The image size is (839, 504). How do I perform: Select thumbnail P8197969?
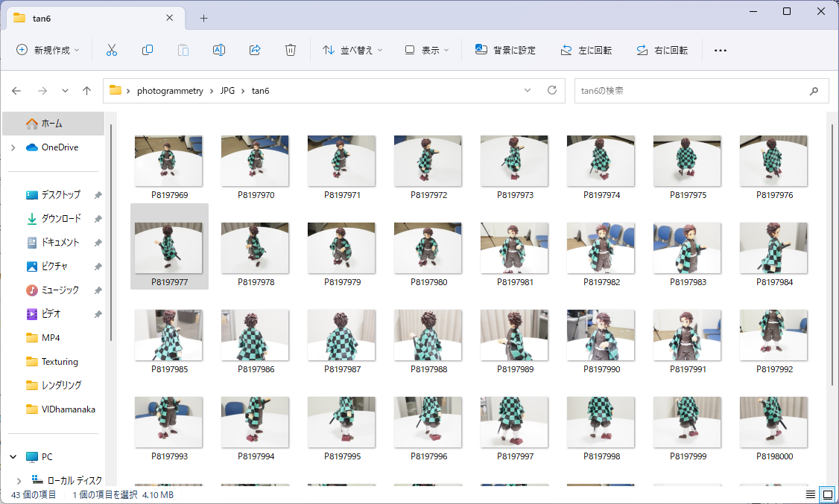click(168, 161)
